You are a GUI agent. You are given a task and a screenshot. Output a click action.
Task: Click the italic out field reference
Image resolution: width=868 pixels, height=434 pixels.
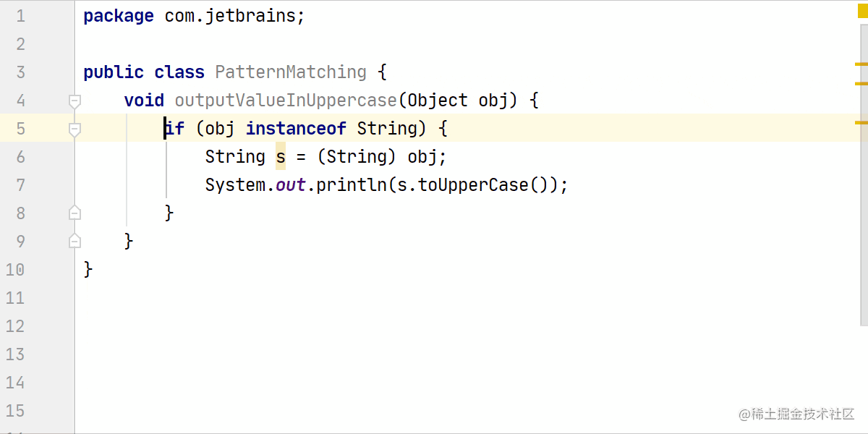(291, 185)
